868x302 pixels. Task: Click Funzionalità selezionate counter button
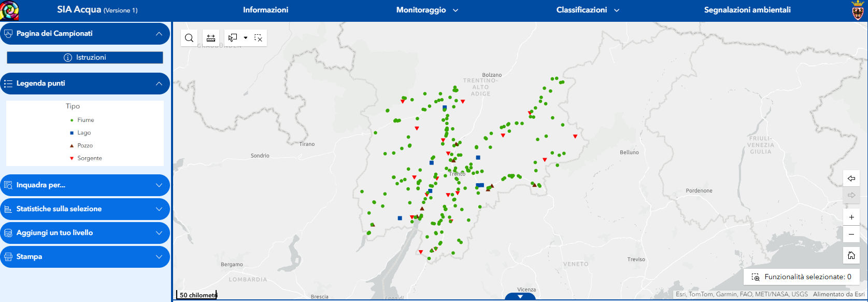[x=801, y=277]
